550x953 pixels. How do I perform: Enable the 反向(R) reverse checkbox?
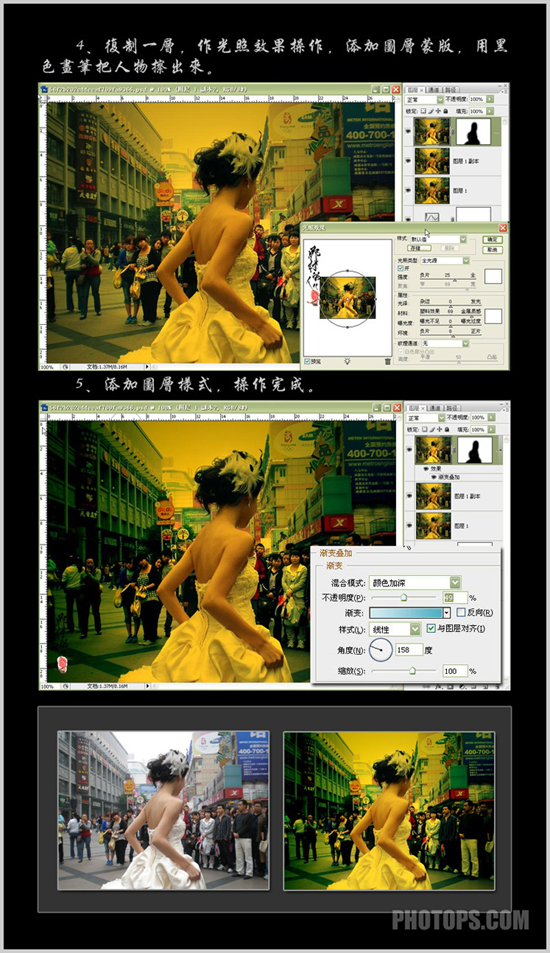coord(461,613)
